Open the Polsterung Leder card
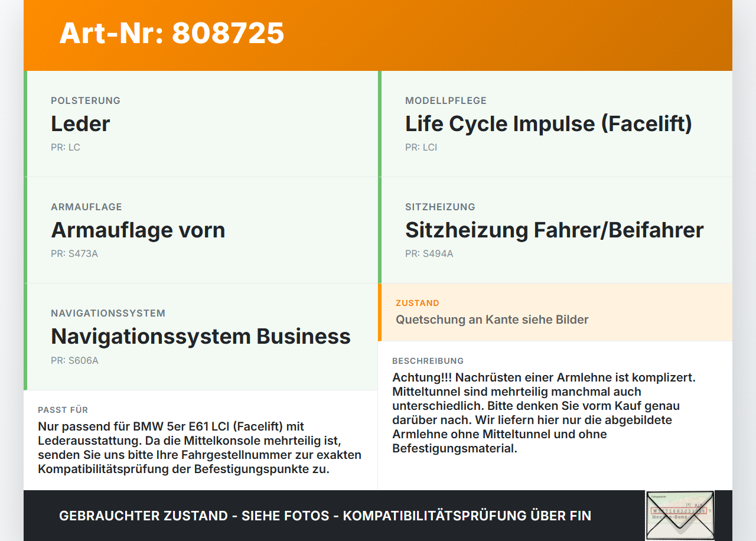This screenshot has height=541, width=756. pos(201,124)
